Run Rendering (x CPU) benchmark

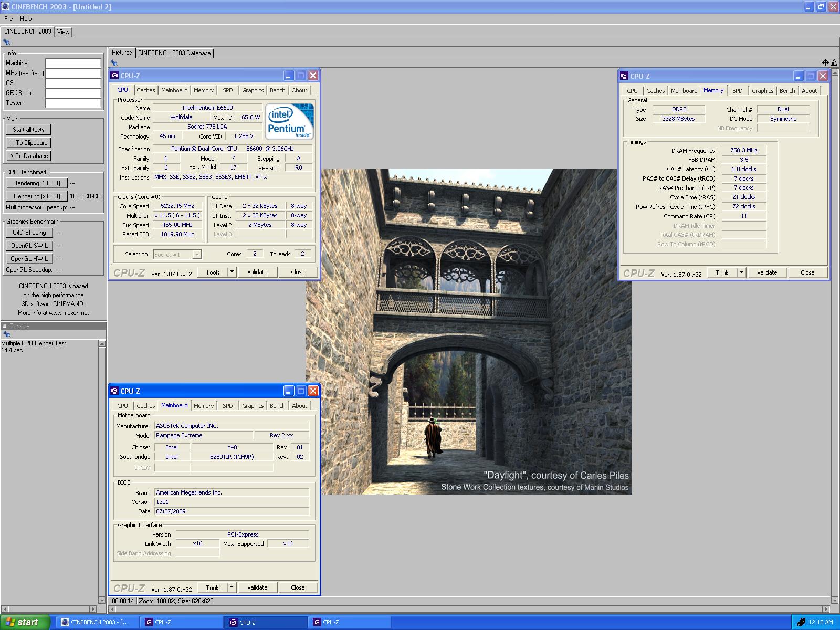coord(37,196)
